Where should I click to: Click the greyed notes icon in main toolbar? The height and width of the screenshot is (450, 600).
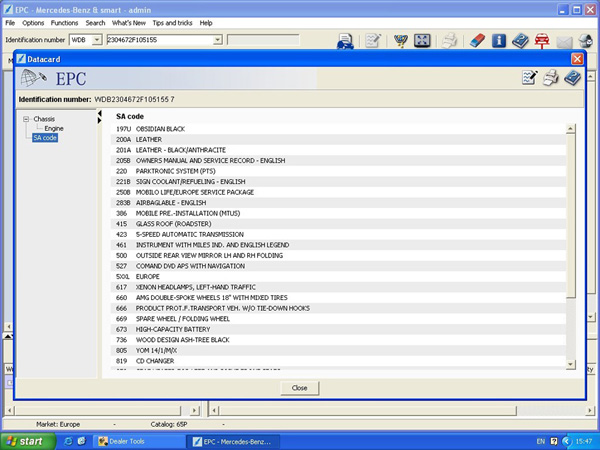[x=373, y=41]
